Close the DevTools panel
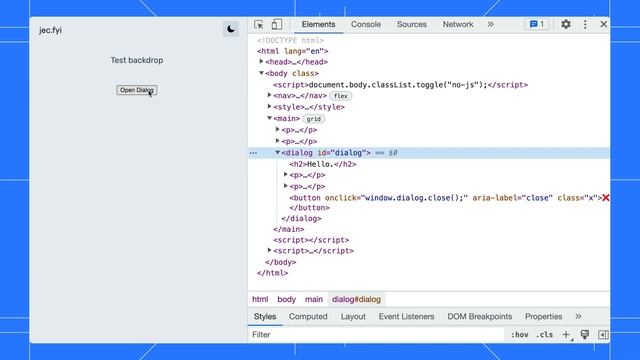Image resolution: width=640 pixels, height=360 pixels. tap(604, 24)
